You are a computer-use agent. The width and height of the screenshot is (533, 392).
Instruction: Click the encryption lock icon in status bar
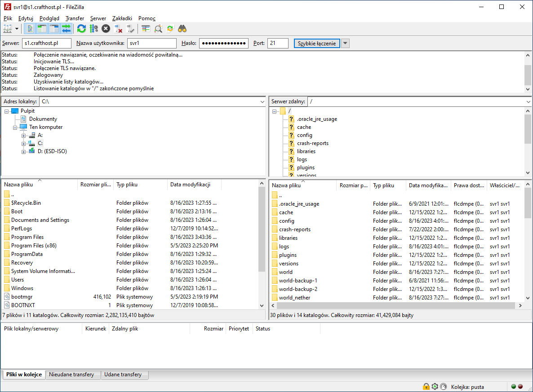click(x=426, y=387)
